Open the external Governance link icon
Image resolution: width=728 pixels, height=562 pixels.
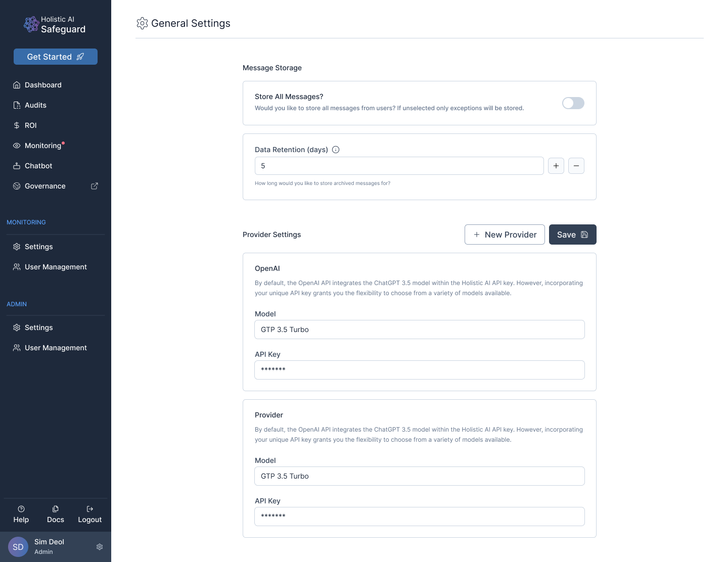[x=95, y=186]
